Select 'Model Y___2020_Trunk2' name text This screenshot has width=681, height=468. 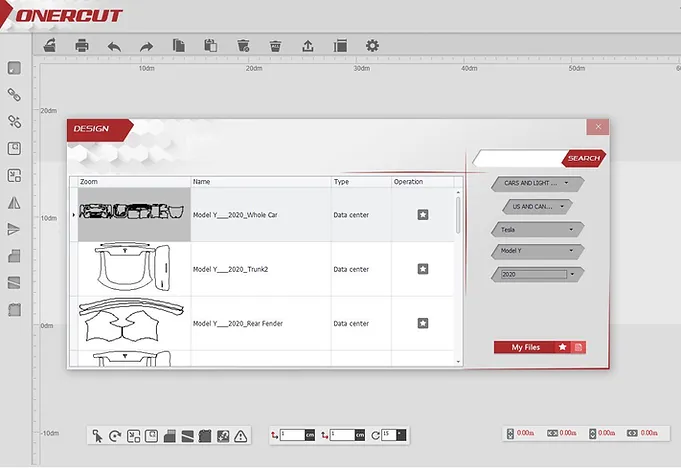(x=230, y=269)
